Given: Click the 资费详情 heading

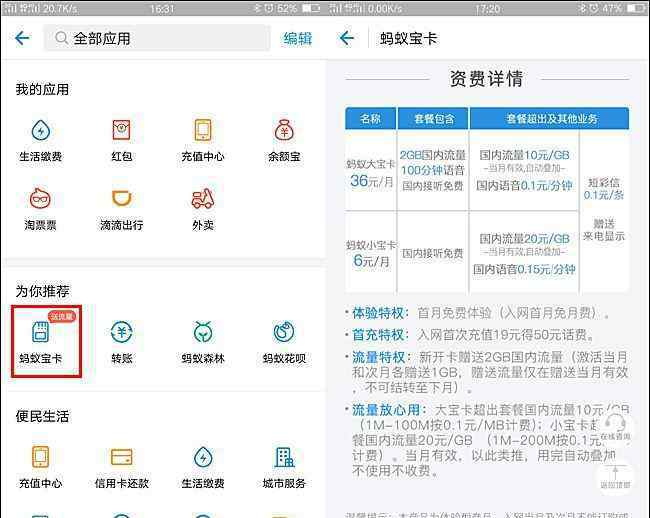Looking at the screenshot, I should coord(487,78).
